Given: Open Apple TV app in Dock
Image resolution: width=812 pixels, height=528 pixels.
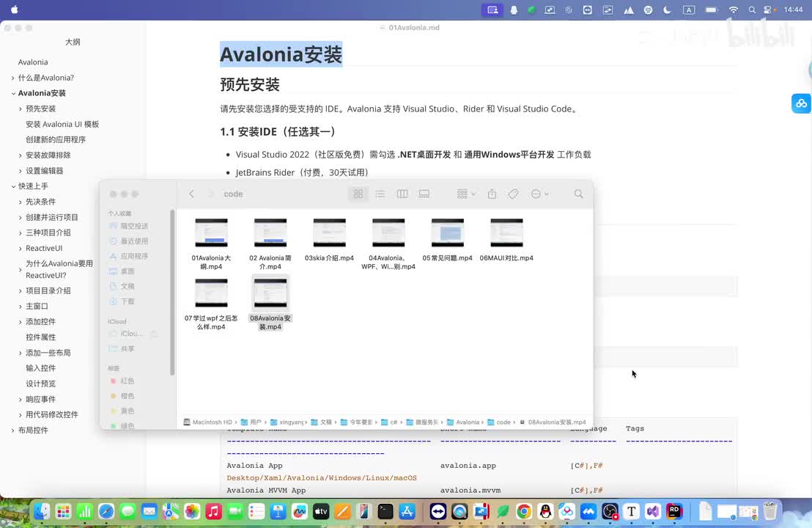Looking at the screenshot, I should 321,512.
